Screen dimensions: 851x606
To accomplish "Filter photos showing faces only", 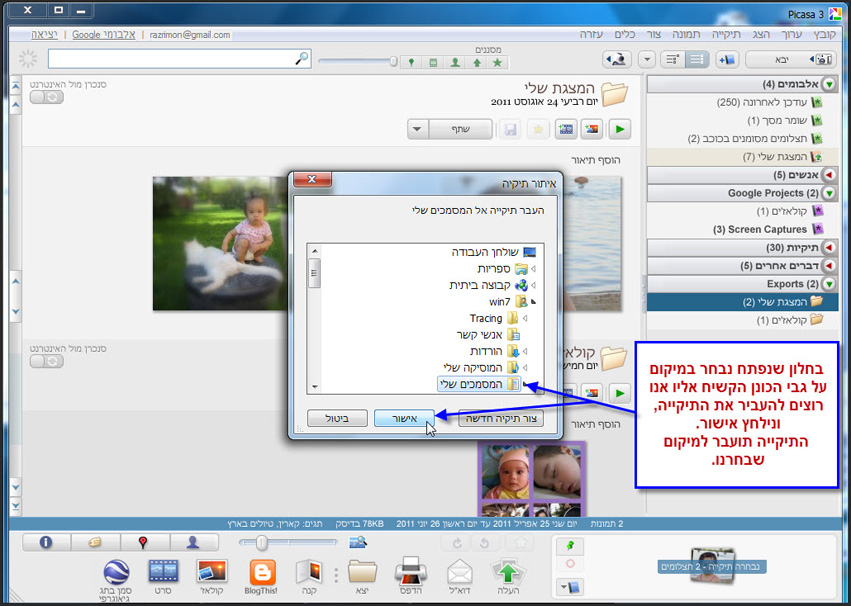I will pyautogui.click(x=455, y=63).
